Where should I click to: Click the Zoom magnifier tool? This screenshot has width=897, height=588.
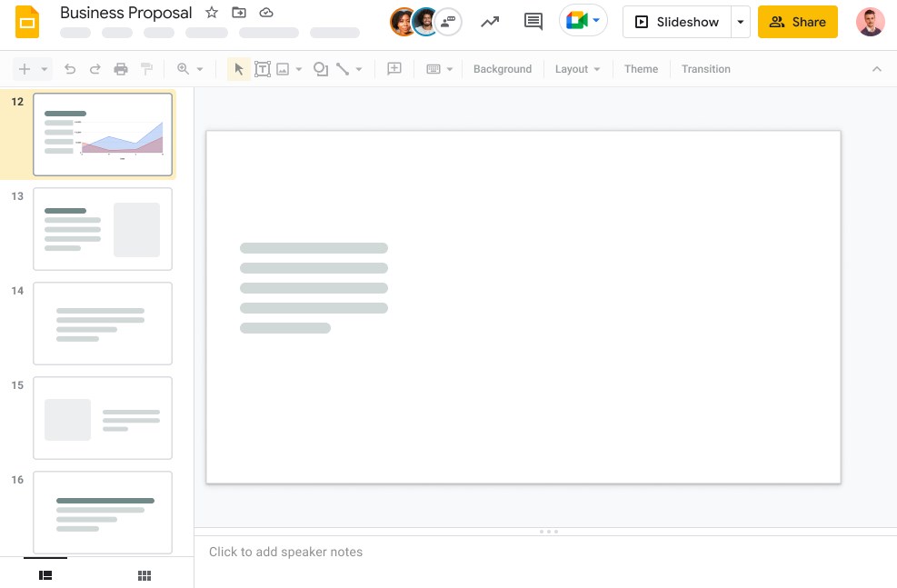click(x=183, y=69)
